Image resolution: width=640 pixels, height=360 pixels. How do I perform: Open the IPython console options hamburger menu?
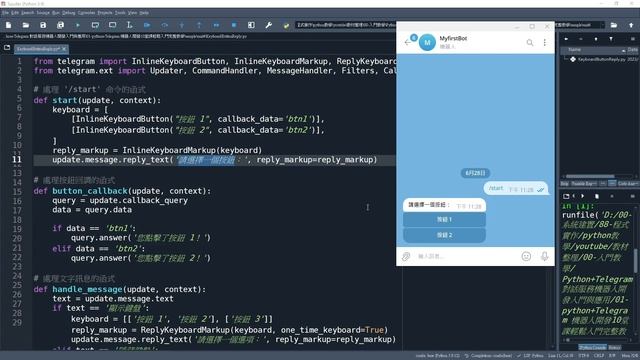[633, 196]
